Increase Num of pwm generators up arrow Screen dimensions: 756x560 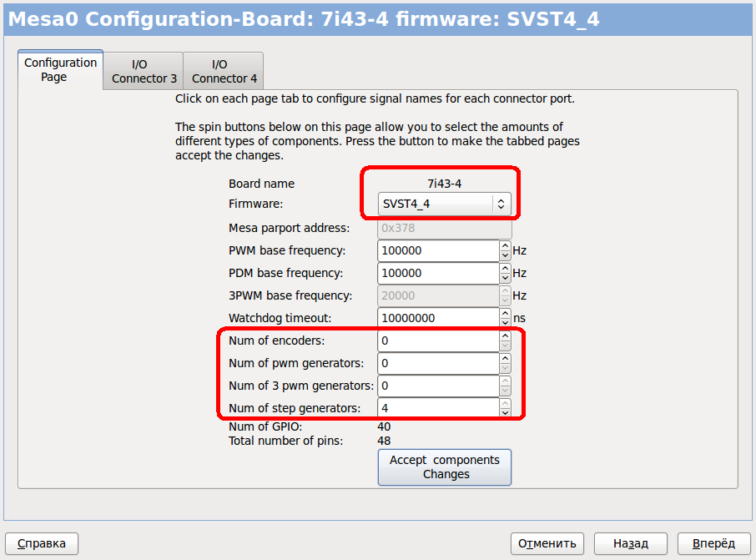click(x=505, y=358)
